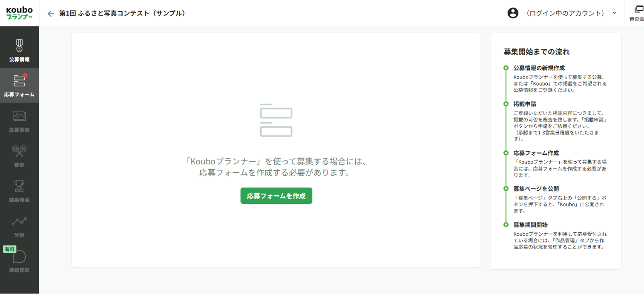
Task: Open 結果発表 in the sidebar
Action: (x=19, y=191)
